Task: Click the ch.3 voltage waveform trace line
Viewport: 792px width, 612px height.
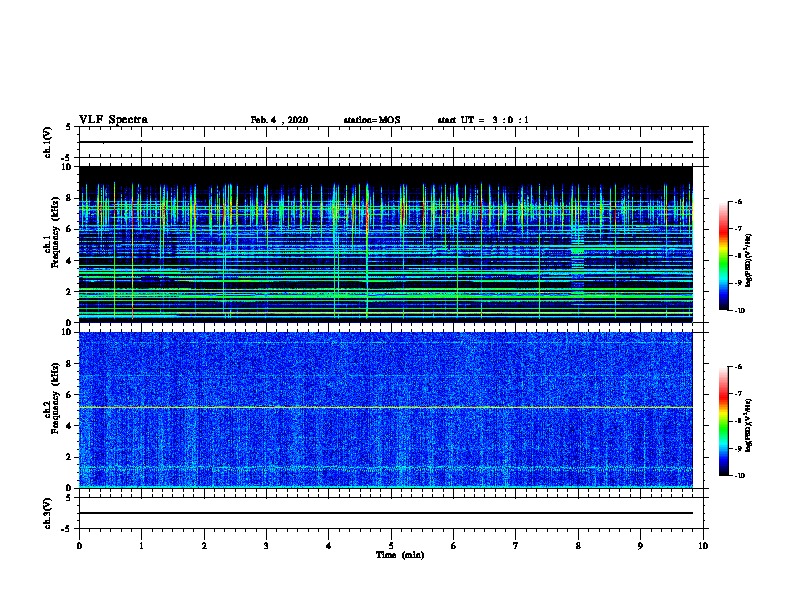Action: pyautogui.click(x=386, y=513)
